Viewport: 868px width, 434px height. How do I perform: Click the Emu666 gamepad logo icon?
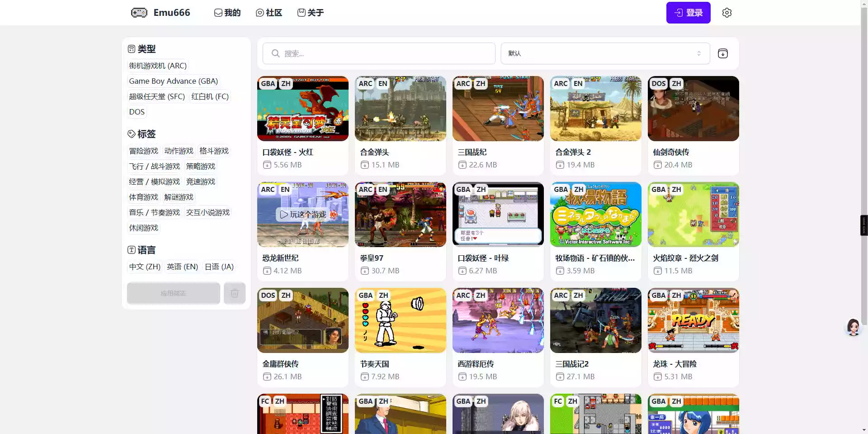pos(139,13)
